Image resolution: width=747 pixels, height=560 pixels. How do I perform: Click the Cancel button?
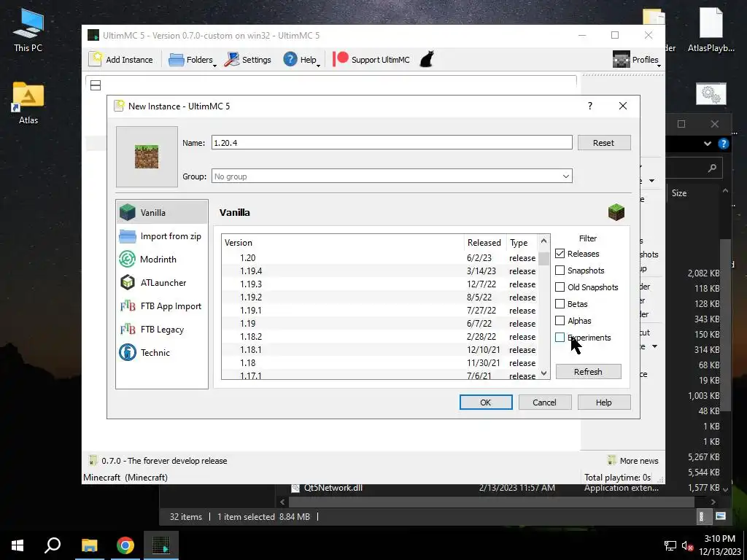click(544, 402)
